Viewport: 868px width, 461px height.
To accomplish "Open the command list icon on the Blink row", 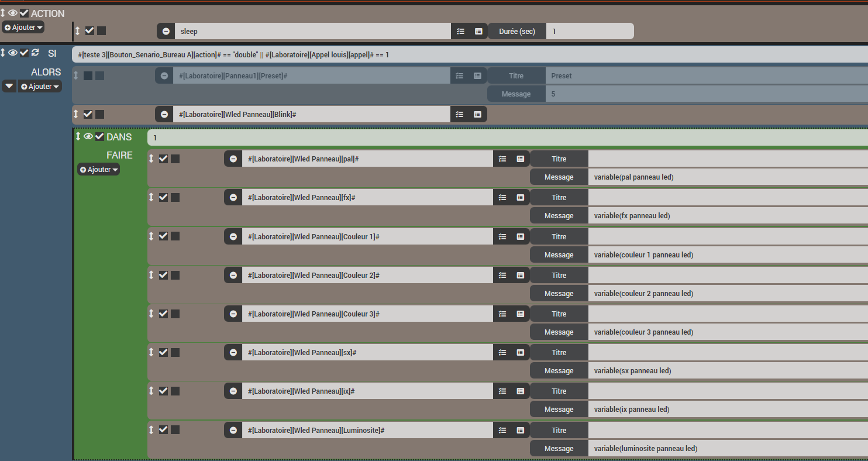I will pyautogui.click(x=478, y=115).
